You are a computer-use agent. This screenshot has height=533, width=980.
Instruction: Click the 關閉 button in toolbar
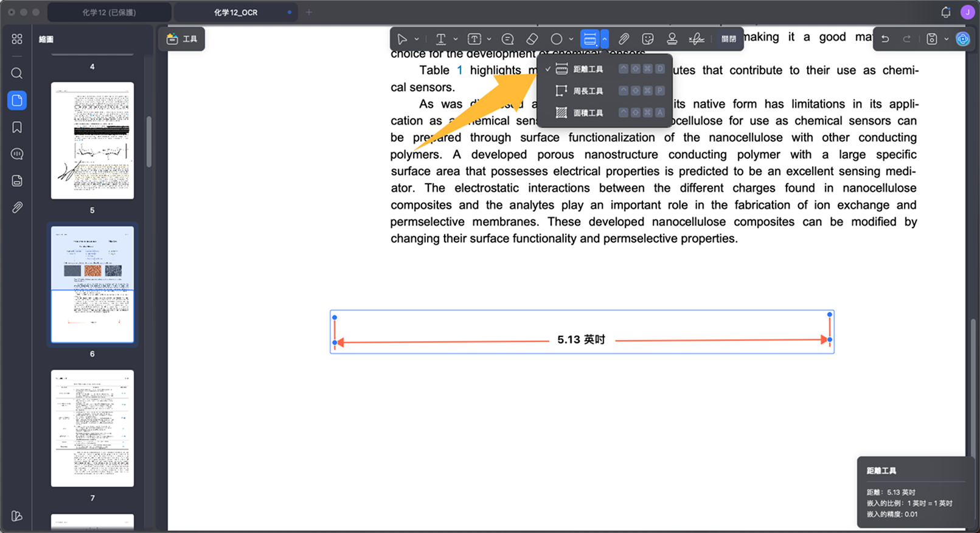click(x=728, y=39)
